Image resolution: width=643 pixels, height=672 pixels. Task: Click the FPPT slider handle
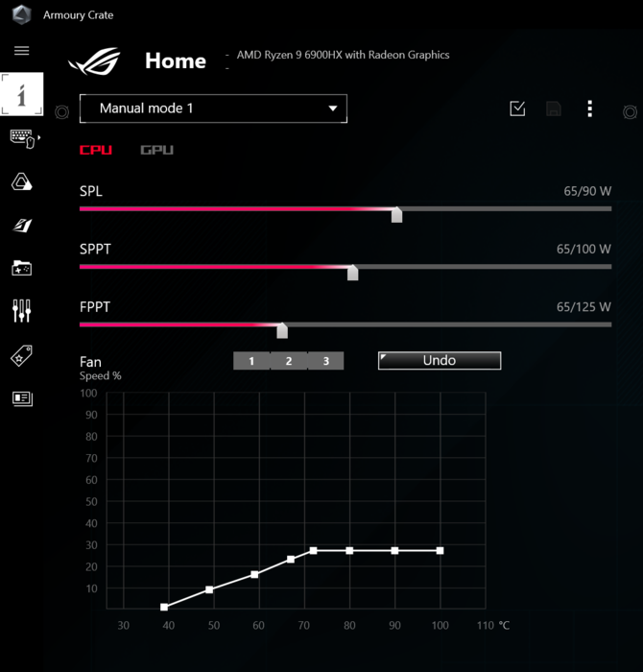click(282, 330)
